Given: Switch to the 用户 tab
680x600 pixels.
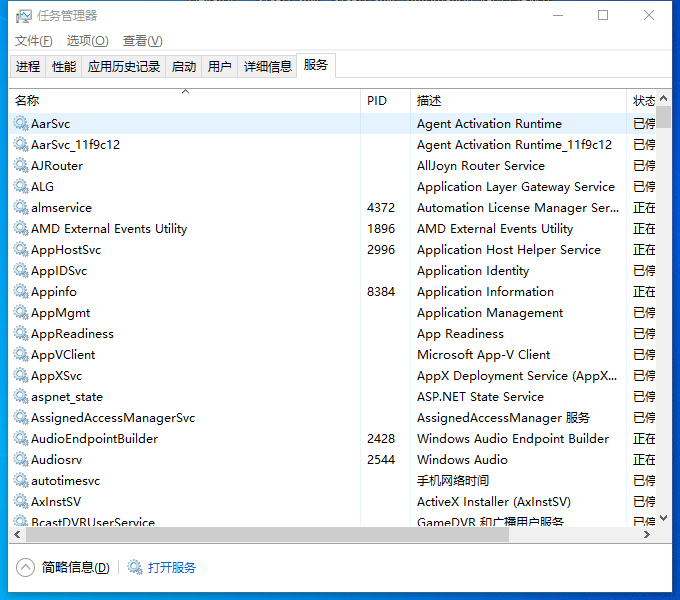Looking at the screenshot, I should point(219,66).
